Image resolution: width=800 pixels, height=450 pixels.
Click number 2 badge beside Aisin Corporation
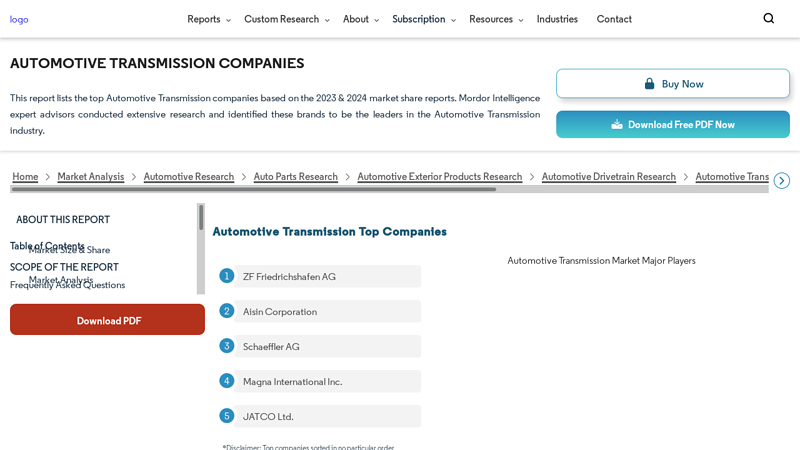[227, 311]
